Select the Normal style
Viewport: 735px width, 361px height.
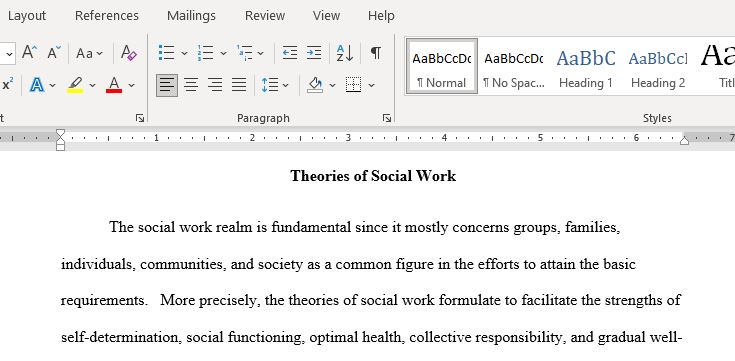[x=442, y=66]
